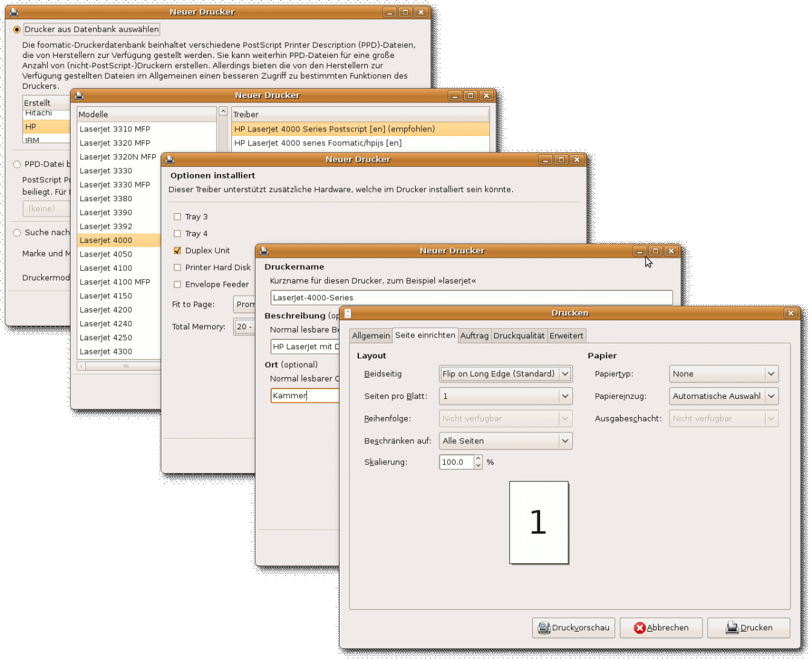This screenshot has height=660, width=812.
Task: Click the document icon in the Drucken title bar
Action: 348,313
